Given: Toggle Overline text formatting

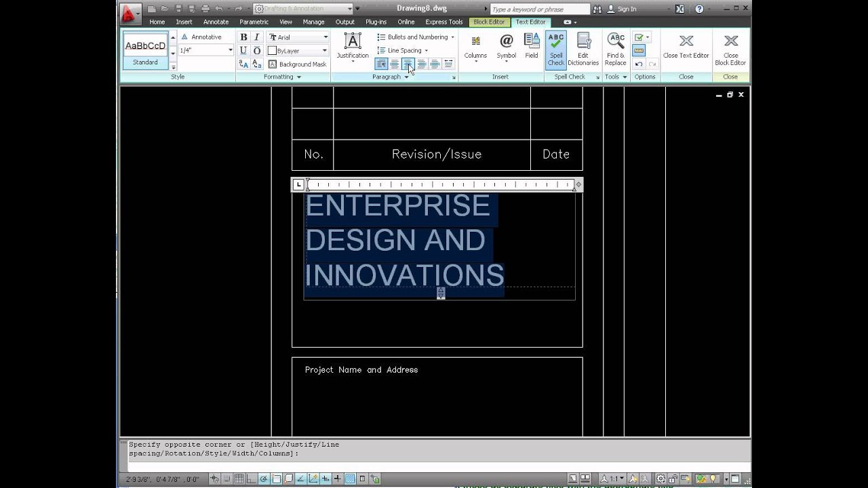Looking at the screenshot, I should [x=256, y=51].
